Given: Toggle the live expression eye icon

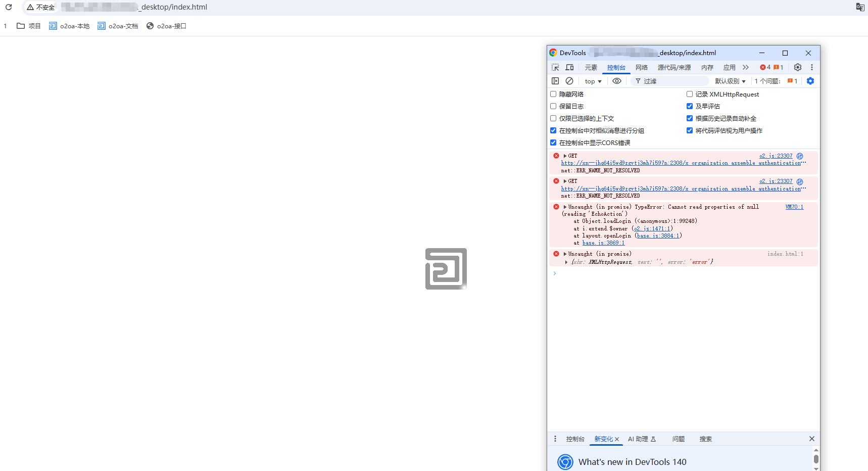Looking at the screenshot, I should [x=617, y=81].
